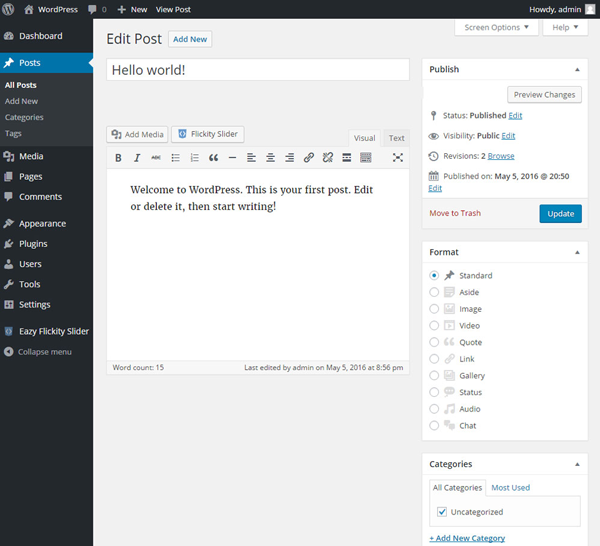Viewport: 600px width, 546px height.
Task: Toggle the toolbar kitchen sink
Action: tap(366, 158)
